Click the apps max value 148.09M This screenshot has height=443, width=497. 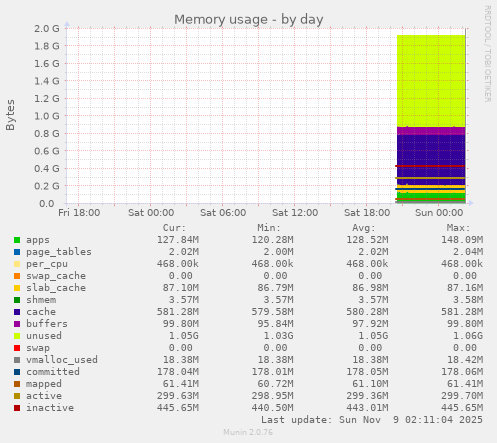point(462,240)
